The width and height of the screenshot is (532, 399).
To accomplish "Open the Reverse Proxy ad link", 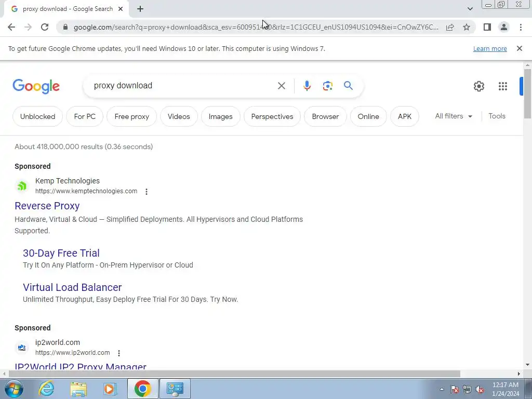I will [47, 206].
